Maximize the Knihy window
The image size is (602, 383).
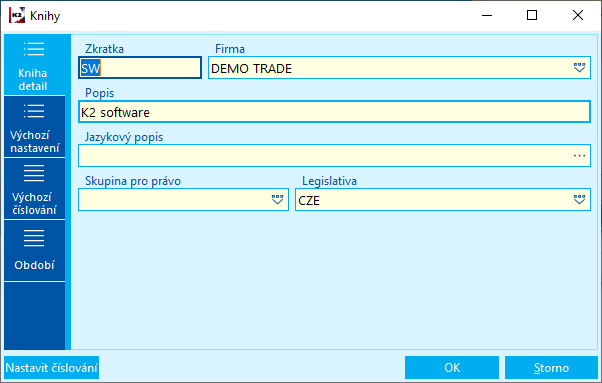coord(532,15)
